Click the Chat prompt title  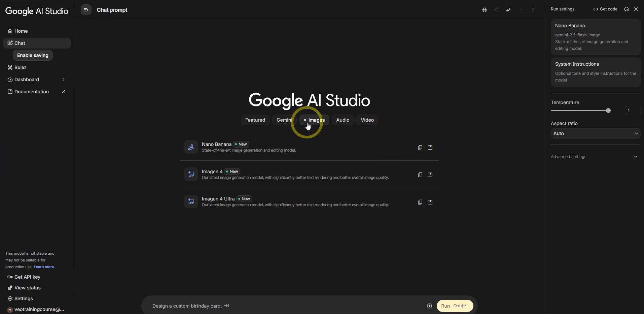tap(112, 10)
